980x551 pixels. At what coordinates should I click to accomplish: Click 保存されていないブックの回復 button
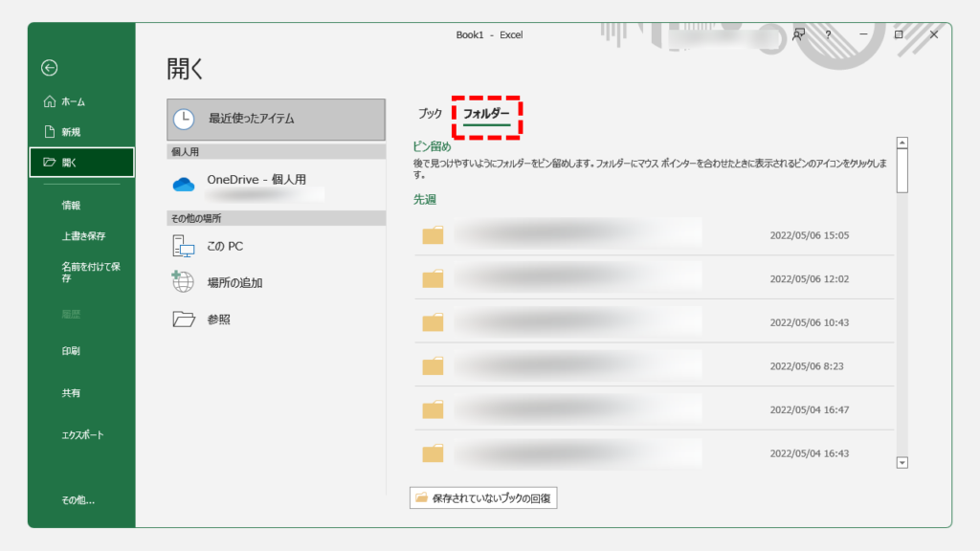pyautogui.click(x=483, y=498)
